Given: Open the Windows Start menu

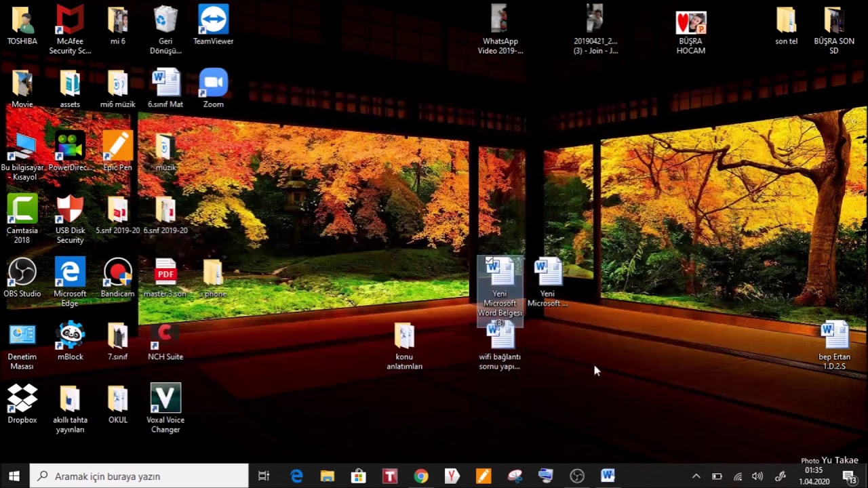Looking at the screenshot, I should click(x=14, y=476).
